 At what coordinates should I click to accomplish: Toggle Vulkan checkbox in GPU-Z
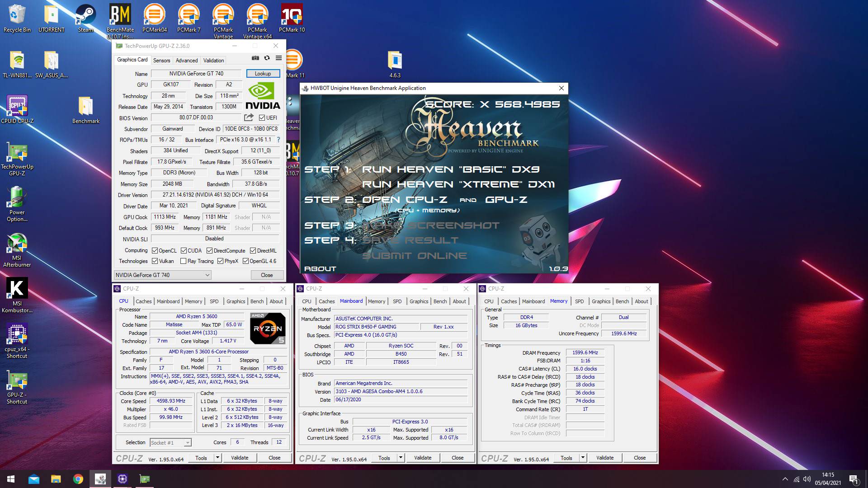tap(155, 261)
